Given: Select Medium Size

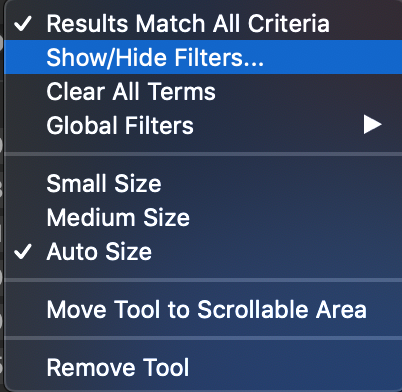Looking at the screenshot, I should point(203,217).
